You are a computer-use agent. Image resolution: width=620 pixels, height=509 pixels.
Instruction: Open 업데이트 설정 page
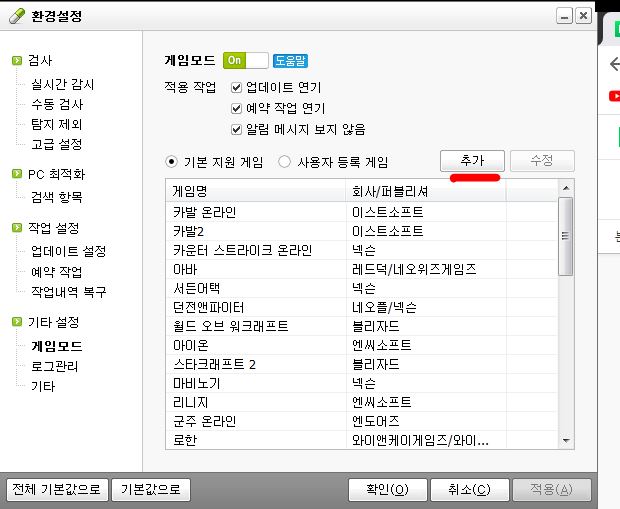click(x=68, y=251)
